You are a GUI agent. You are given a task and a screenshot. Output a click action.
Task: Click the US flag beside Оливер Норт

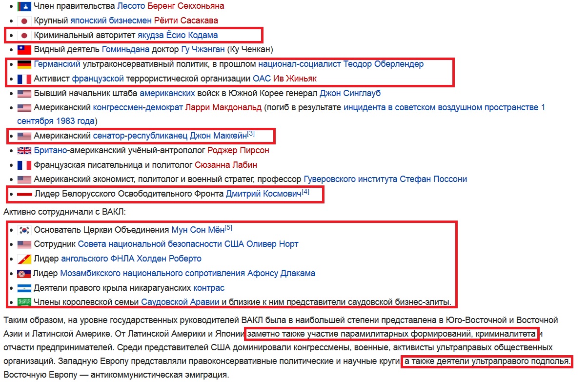[24, 244]
